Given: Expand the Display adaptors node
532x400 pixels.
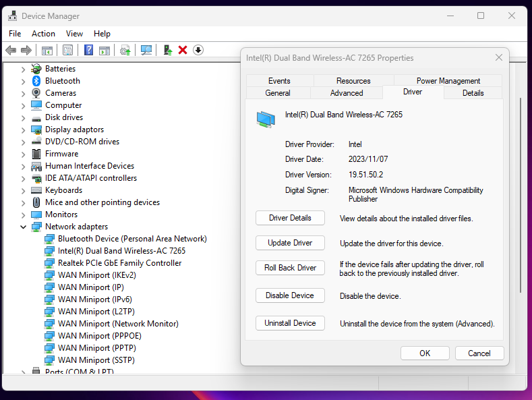Looking at the screenshot, I should 23,130.
